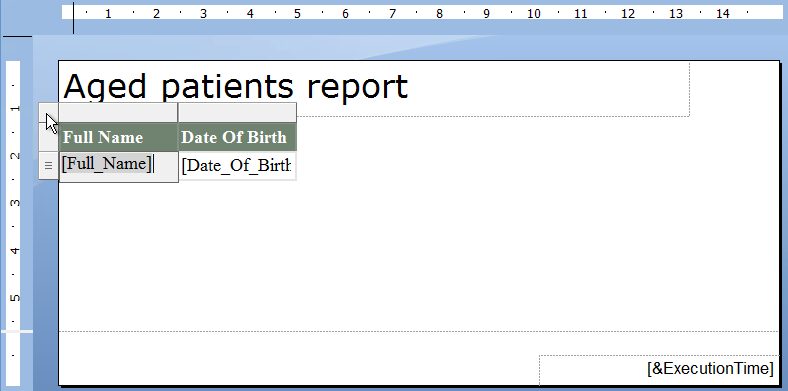Click the Full Name header cell
Viewport: 788px width, 391px height.
click(x=118, y=137)
